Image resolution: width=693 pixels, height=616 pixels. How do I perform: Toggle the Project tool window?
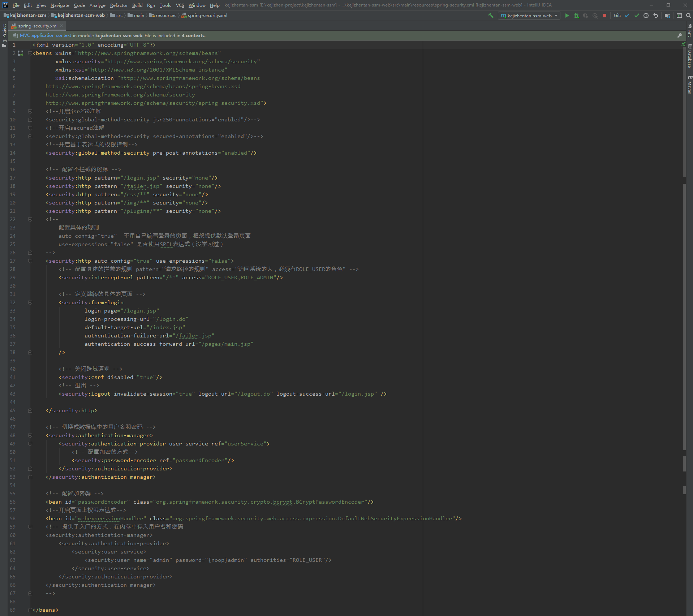[4, 35]
